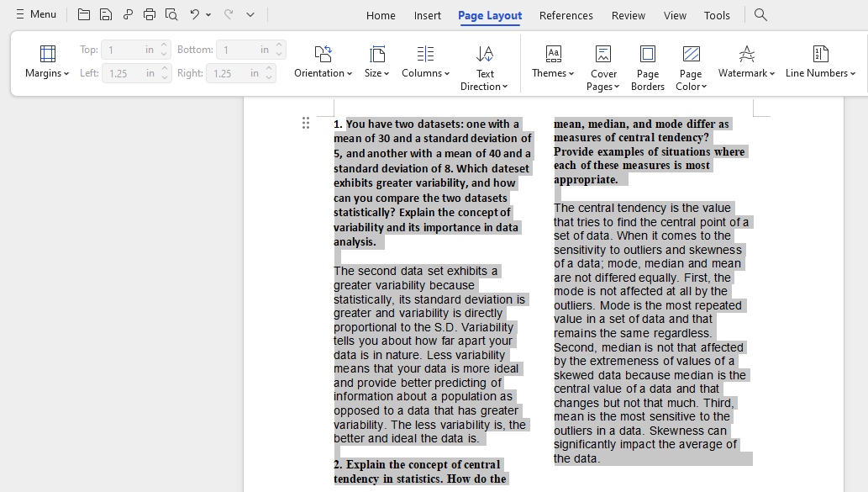The width and height of the screenshot is (868, 492).
Task: Click the Top margin input field
Action: tap(130, 49)
